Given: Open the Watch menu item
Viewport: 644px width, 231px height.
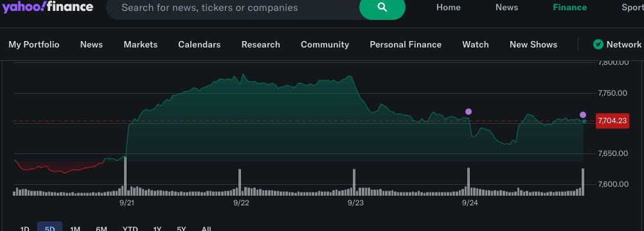Looking at the screenshot, I should [x=476, y=44].
